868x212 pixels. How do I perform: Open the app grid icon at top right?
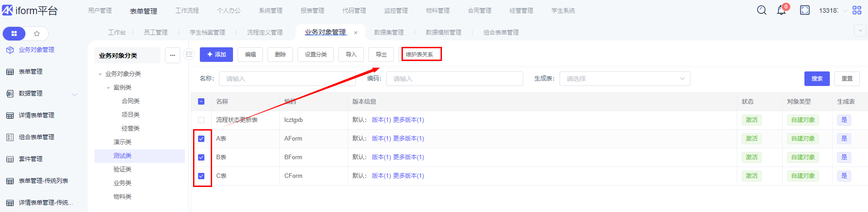[857, 10]
